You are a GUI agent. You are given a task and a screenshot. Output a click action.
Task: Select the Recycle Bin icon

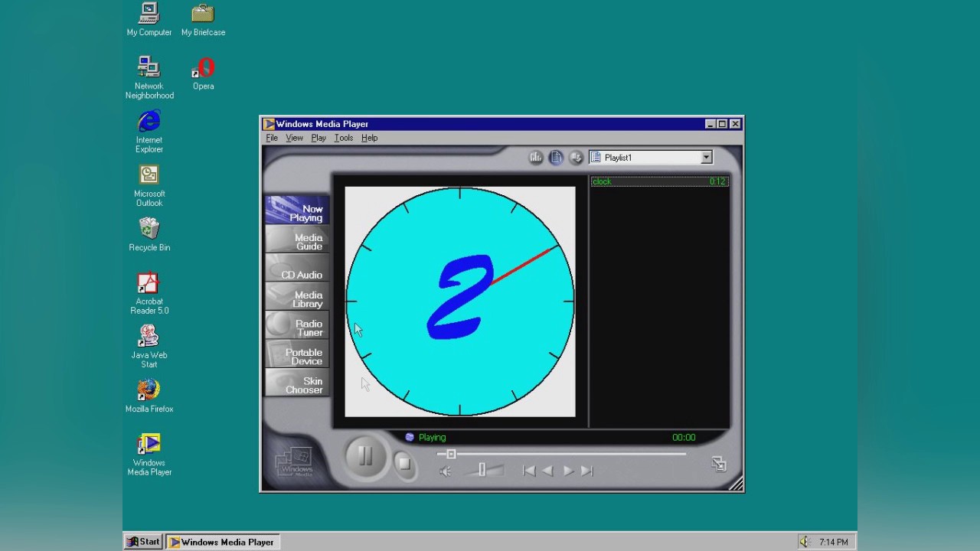[x=149, y=234]
